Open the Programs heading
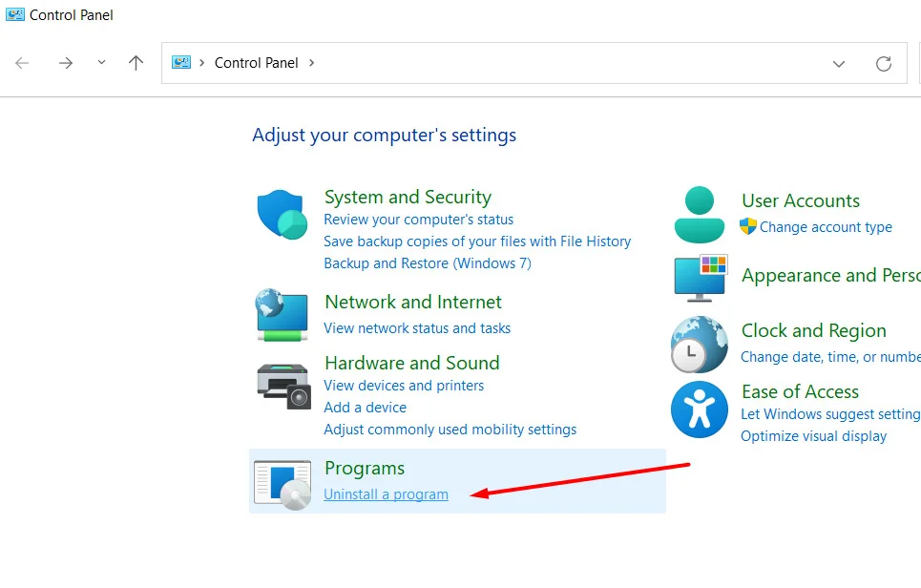The image size is (921, 588). coord(365,469)
